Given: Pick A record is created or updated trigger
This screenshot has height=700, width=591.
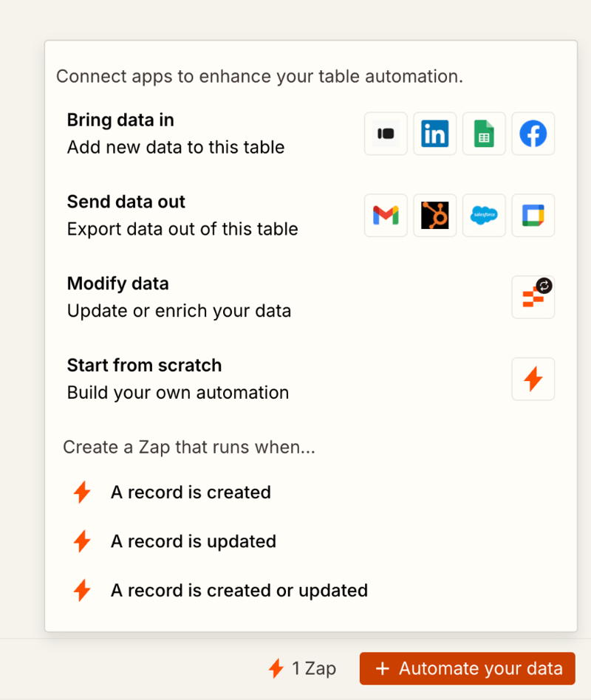Looking at the screenshot, I should [x=239, y=590].
